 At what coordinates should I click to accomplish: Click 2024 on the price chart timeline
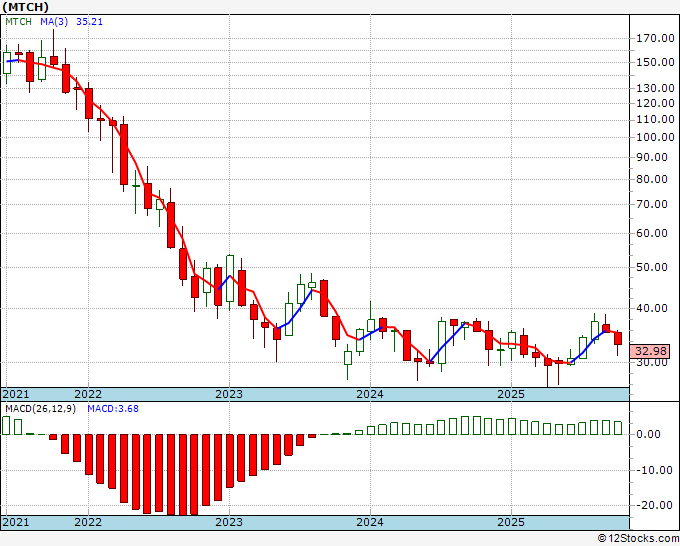pos(370,394)
